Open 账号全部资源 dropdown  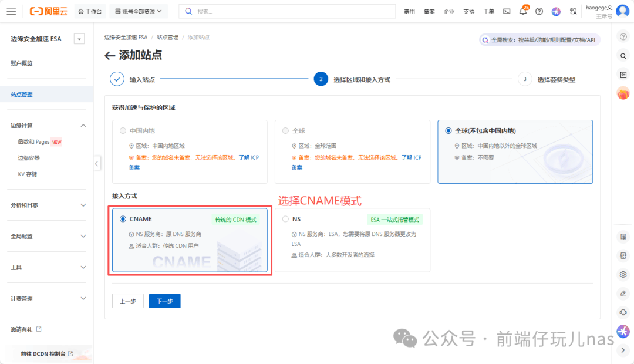click(139, 11)
